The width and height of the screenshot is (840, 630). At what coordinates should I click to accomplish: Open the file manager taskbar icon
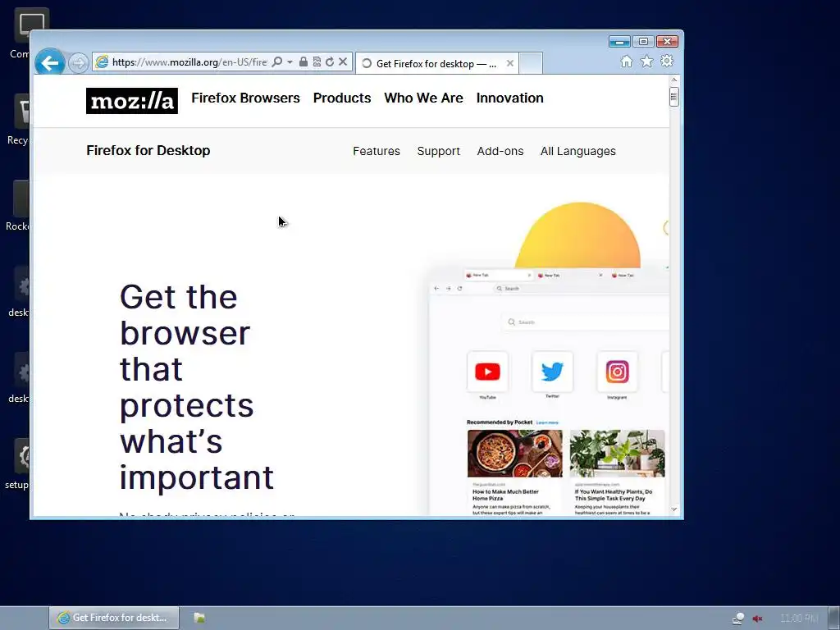tap(199, 618)
